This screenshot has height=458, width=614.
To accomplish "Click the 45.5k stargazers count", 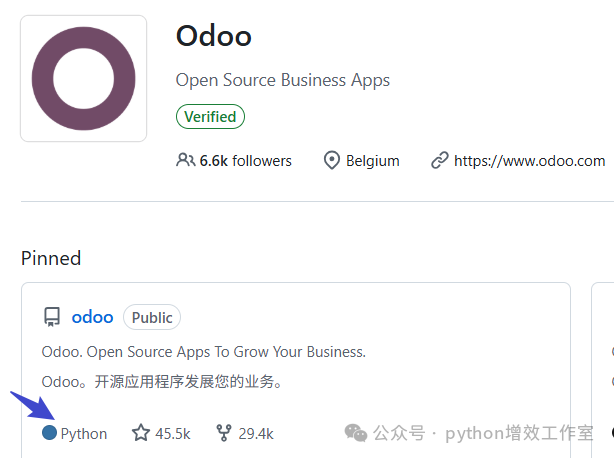I will (x=173, y=434).
